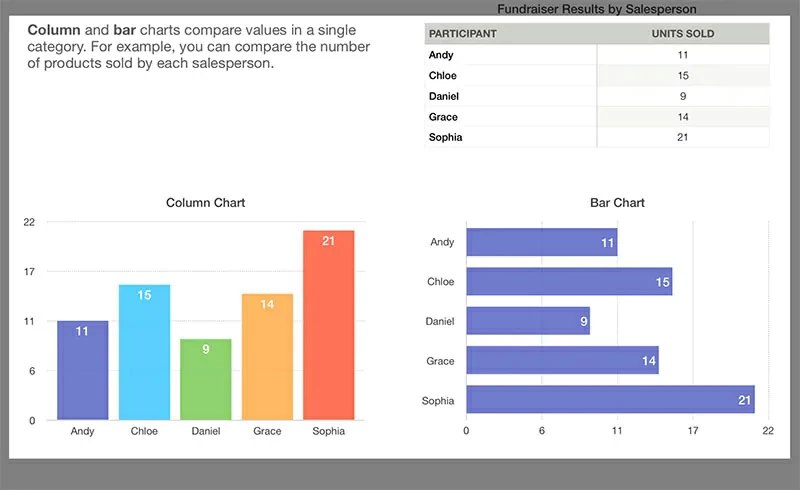Click the description paragraph about column and bar charts
Viewport: 800px width, 490px height.
click(x=198, y=48)
